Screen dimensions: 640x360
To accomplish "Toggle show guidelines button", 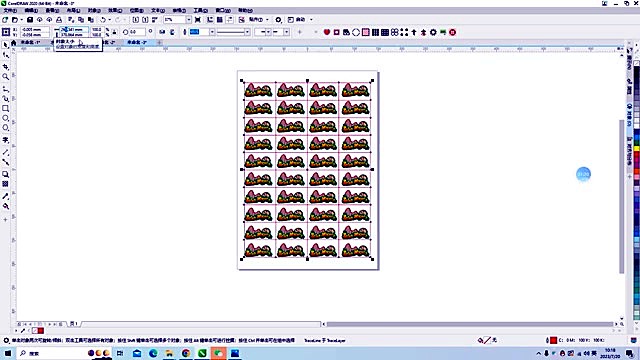I will [x=229, y=20].
